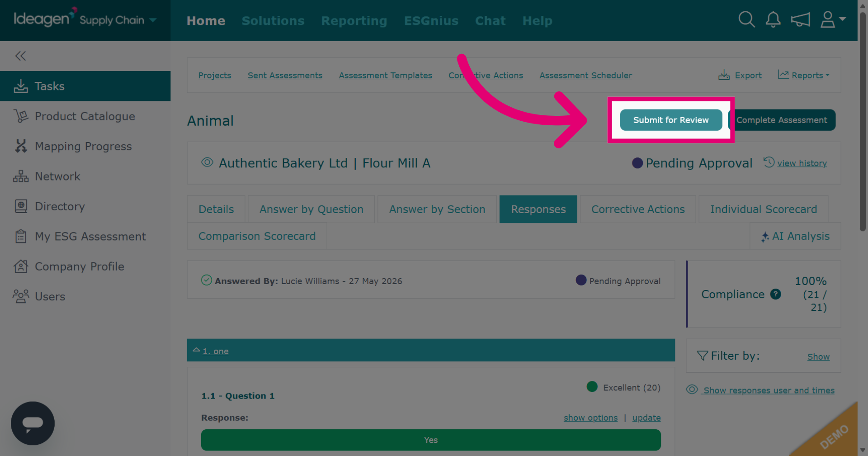Switch to Comparison Scorecard tab
This screenshot has width=868, height=456.
(257, 236)
